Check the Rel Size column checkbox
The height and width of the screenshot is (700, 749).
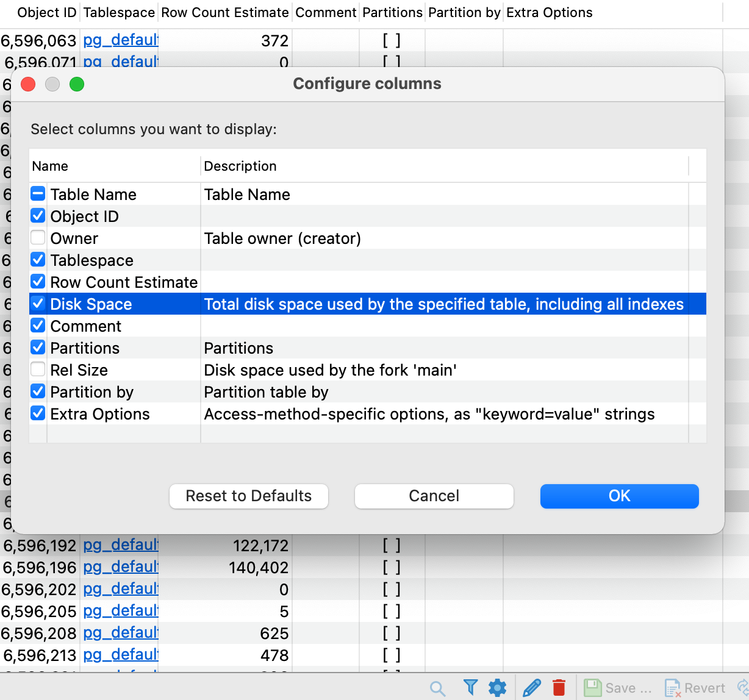(38, 369)
